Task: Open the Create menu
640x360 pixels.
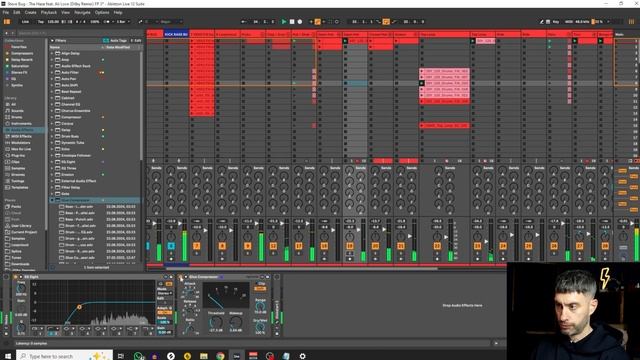Action: 30,13
